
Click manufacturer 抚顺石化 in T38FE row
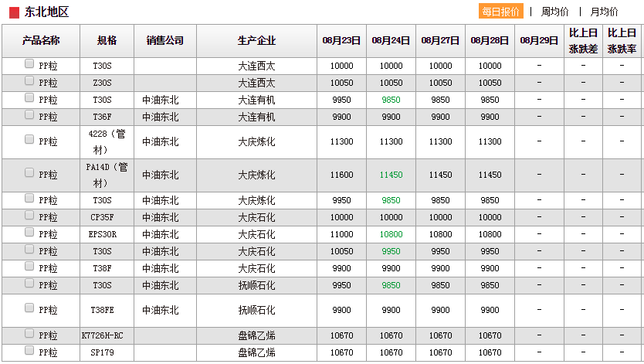256,310
